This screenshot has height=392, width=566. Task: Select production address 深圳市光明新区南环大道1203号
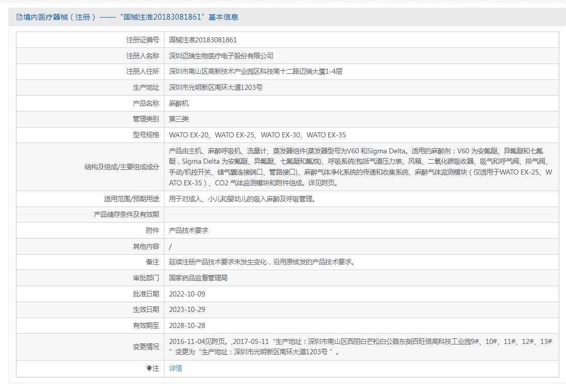click(216, 87)
